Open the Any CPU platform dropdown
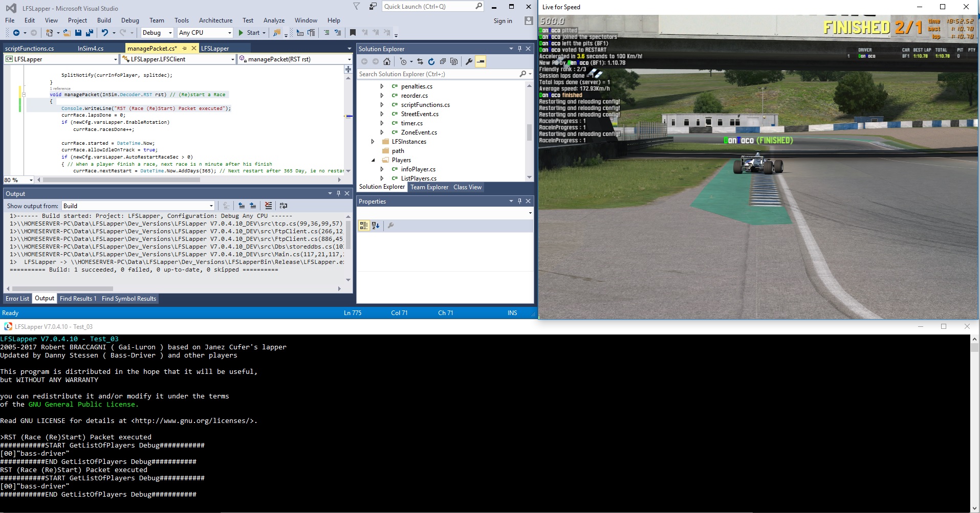This screenshot has width=980, height=513. click(x=205, y=33)
